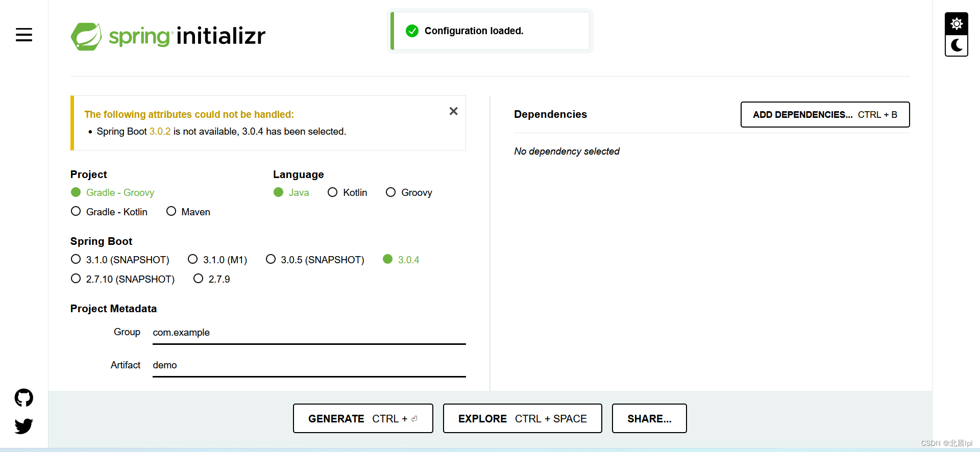Screen dimensions: 980x452
Task: Click the Dependencies heading
Action: tap(550, 114)
